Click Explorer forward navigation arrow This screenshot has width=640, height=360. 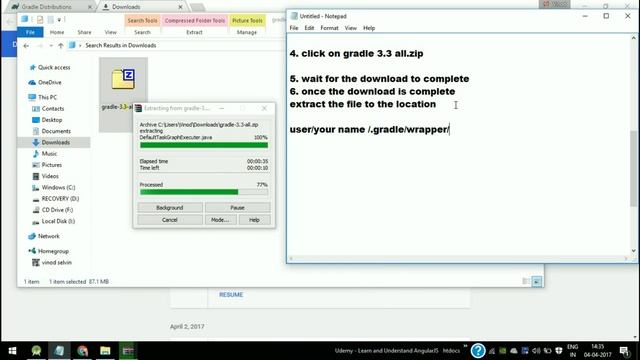pyautogui.click(x=40, y=46)
